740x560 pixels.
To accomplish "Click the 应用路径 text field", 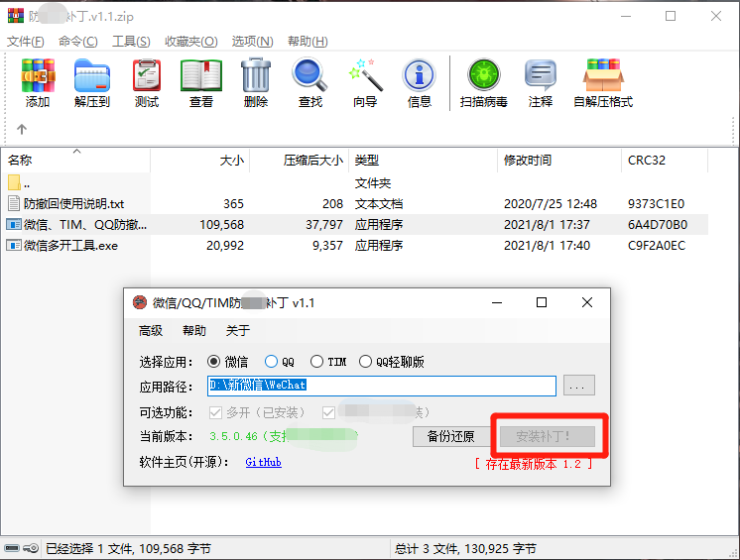I will 382,386.
